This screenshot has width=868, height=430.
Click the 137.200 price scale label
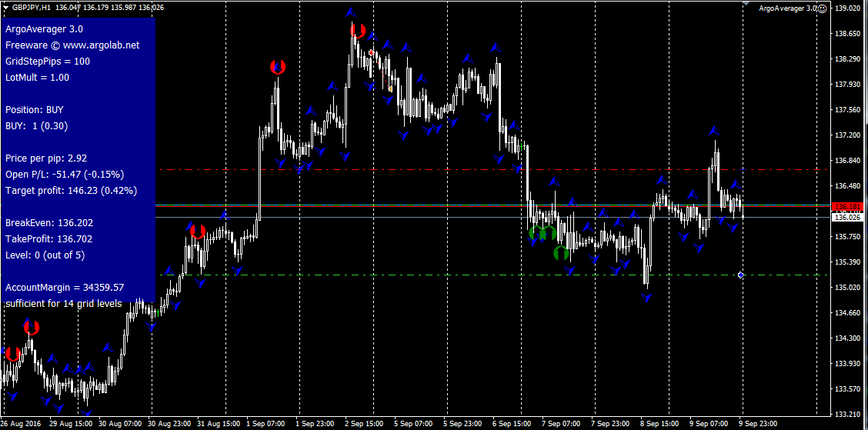point(847,135)
